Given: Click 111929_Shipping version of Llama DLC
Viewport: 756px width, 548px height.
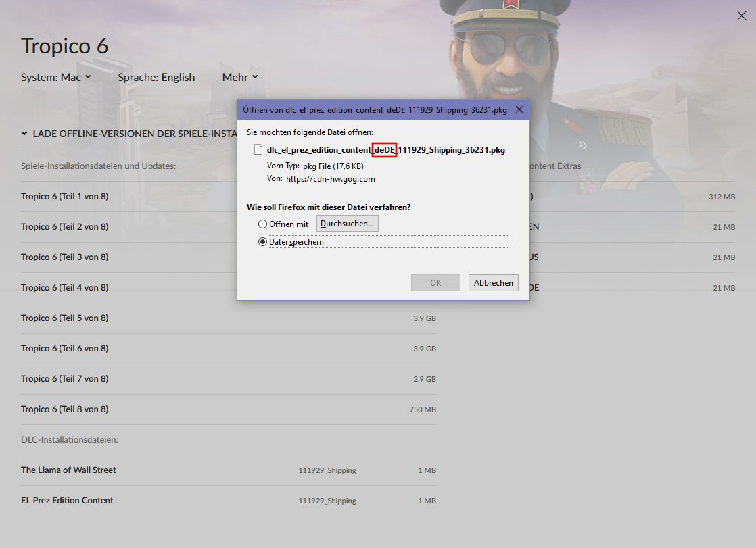Looking at the screenshot, I should pos(327,470).
